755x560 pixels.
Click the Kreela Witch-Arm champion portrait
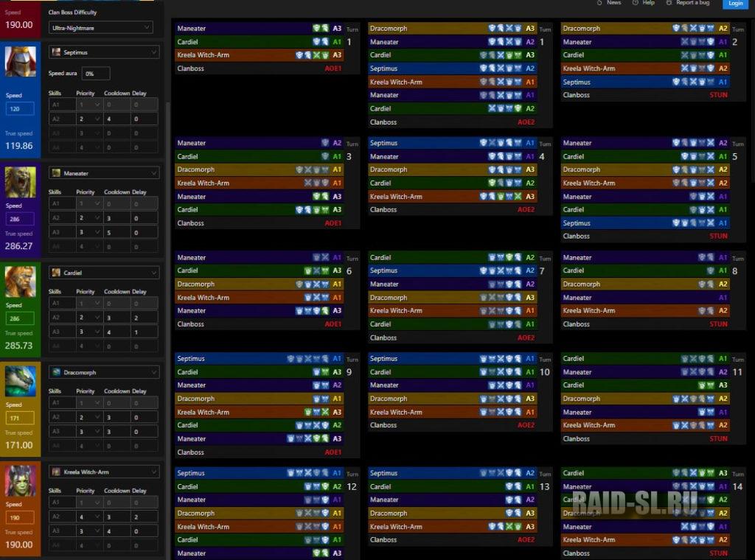coord(20,480)
